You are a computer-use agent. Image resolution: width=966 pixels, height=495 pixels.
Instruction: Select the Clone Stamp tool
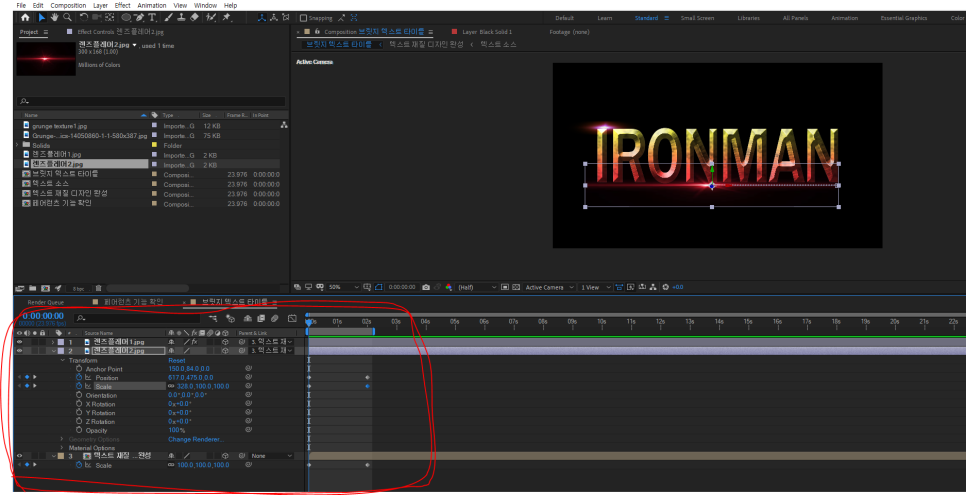[x=181, y=18]
